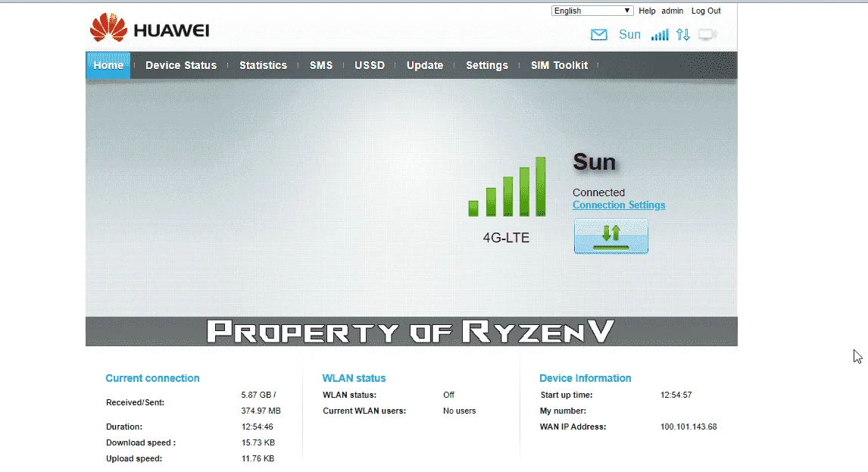Click the admin user link
This screenshot has width=868, height=472.
tap(672, 11)
